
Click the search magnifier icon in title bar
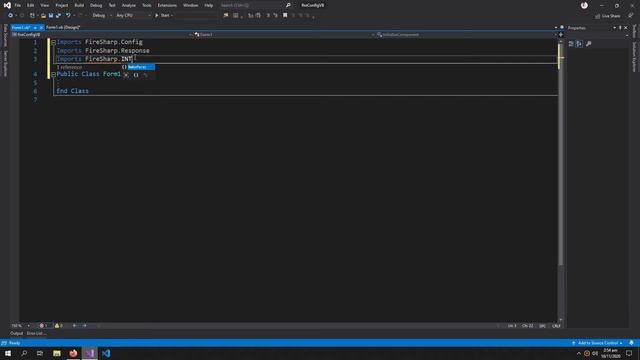click(x=288, y=5)
